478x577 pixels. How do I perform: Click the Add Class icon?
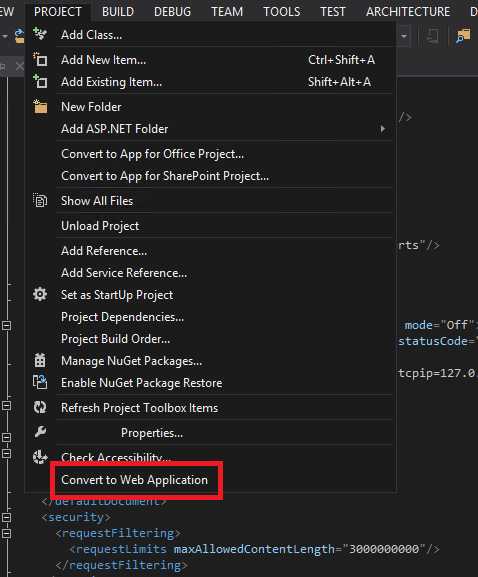[x=40, y=34]
